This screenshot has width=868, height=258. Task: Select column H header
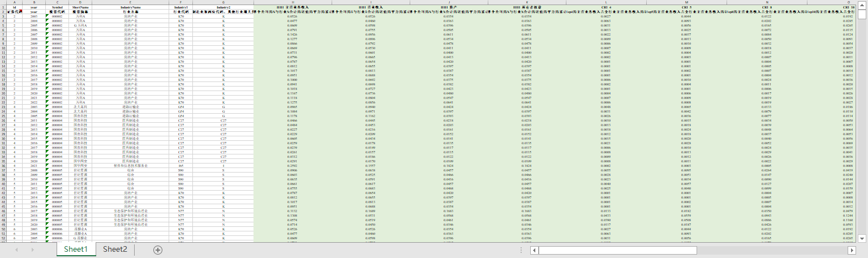pyautogui.click(x=293, y=2)
